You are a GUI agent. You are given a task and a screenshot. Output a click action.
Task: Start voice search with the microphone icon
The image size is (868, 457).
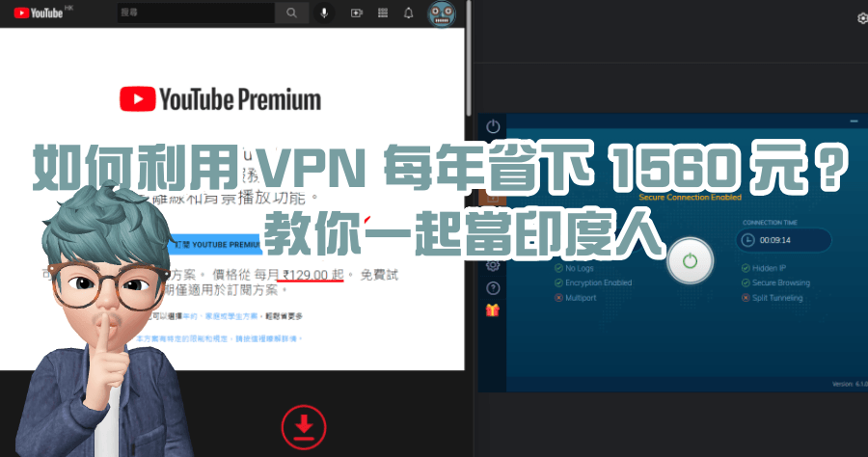point(324,13)
